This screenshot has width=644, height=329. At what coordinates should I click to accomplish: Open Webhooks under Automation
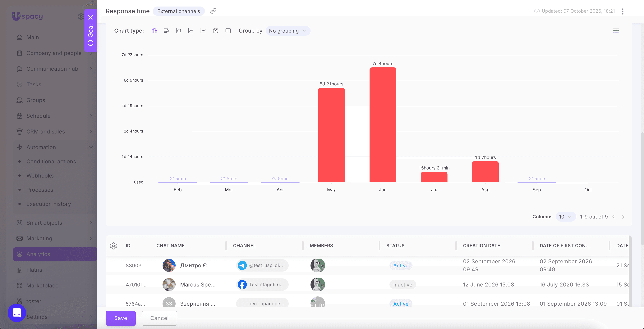click(x=40, y=176)
